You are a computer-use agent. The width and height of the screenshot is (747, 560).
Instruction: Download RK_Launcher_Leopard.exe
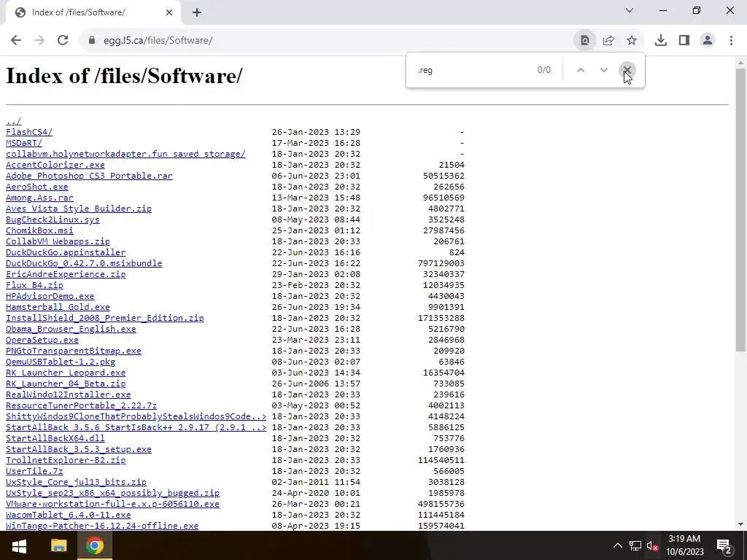(66, 373)
